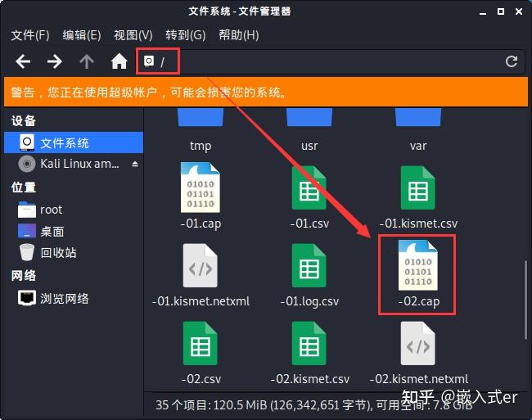Click the '-01.kismet.netxml' file name
The height and width of the screenshot is (420, 532).
201,301
